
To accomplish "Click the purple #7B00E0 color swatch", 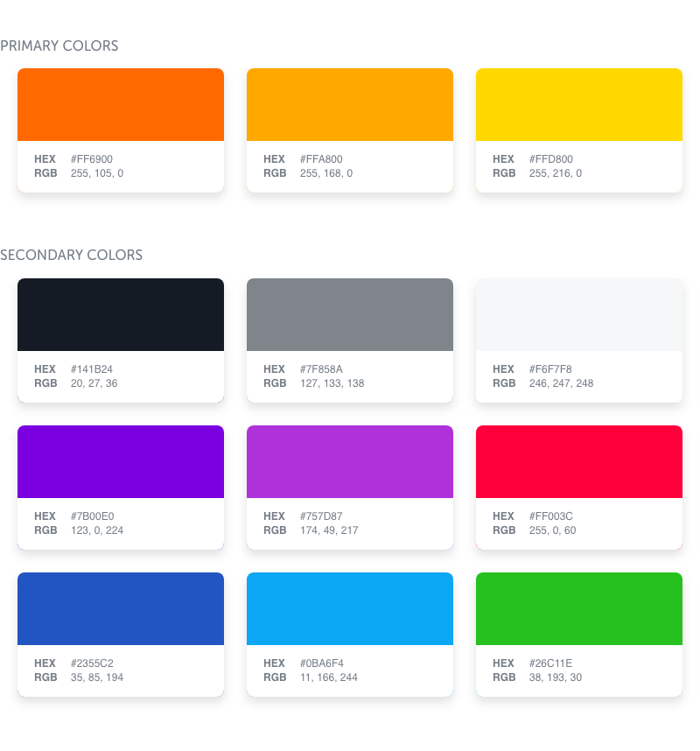I will tap(121, 461).
